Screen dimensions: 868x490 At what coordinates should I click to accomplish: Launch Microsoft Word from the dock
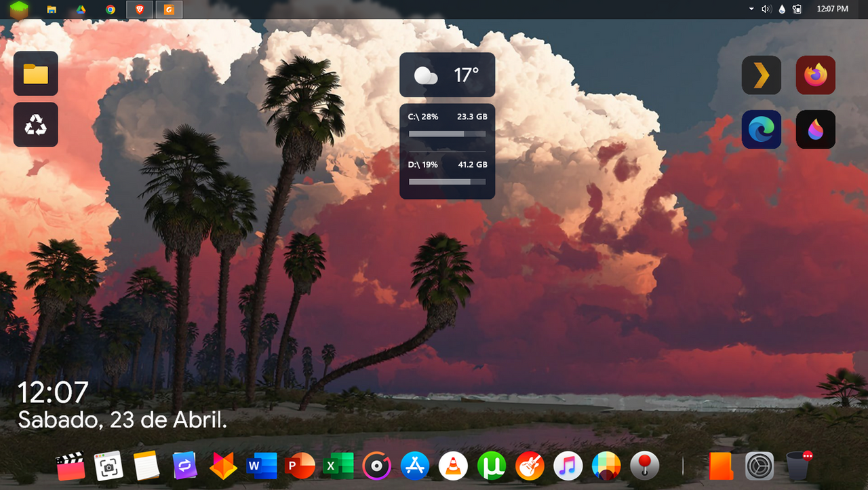[x=262, y=466]
